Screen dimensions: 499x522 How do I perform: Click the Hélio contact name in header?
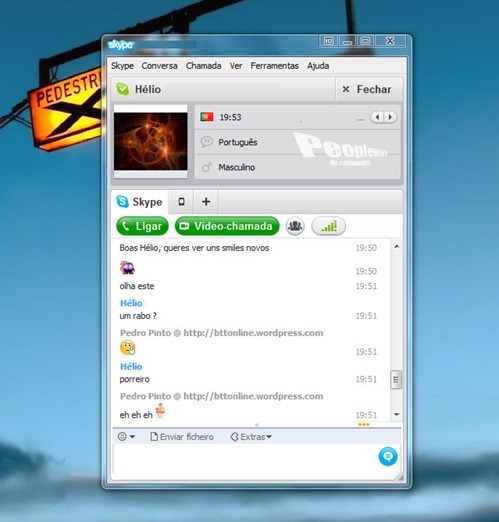click(x=148, y=89)
